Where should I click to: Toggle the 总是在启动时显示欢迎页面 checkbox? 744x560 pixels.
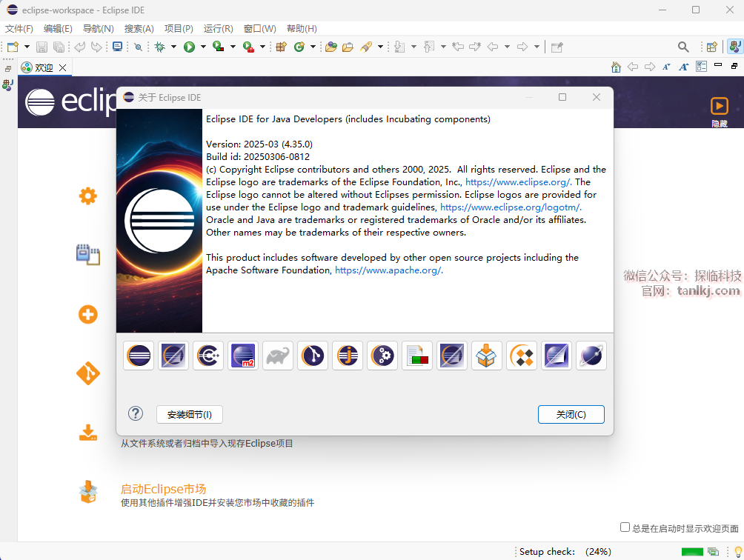pos(625,527)
